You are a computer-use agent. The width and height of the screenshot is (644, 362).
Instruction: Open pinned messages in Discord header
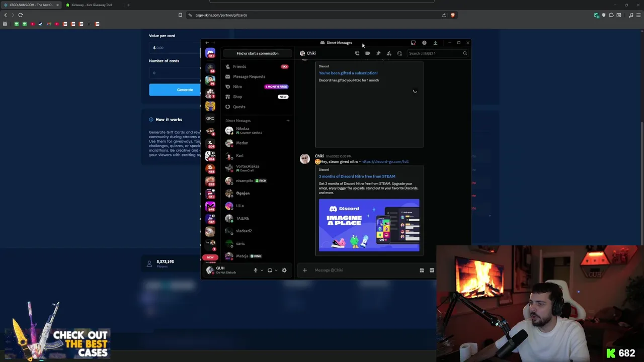click(378, 53)
